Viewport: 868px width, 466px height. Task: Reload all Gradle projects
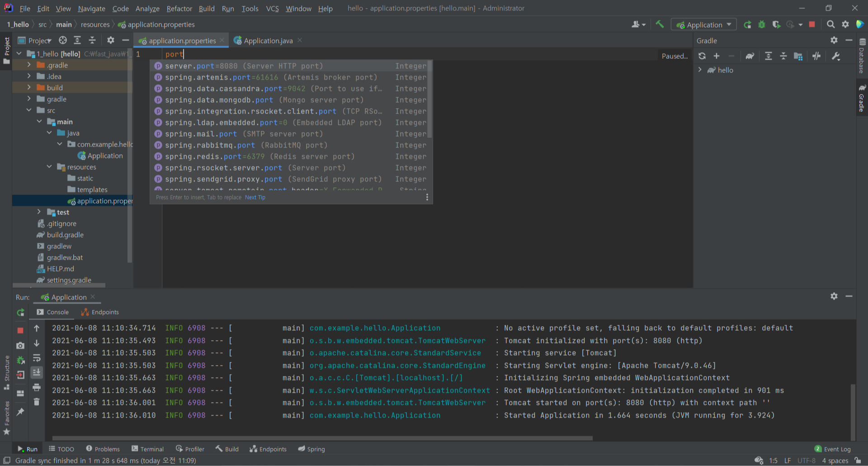[x=702, y=56]
